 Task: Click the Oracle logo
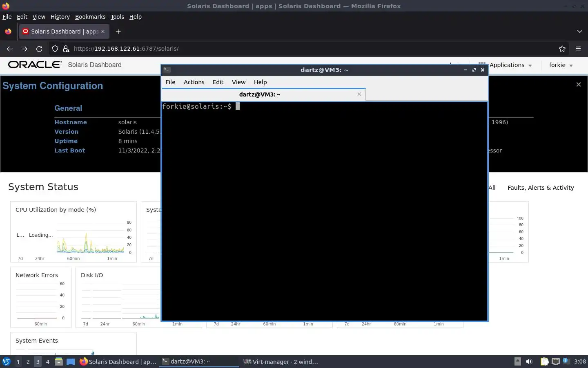(35, 65)
